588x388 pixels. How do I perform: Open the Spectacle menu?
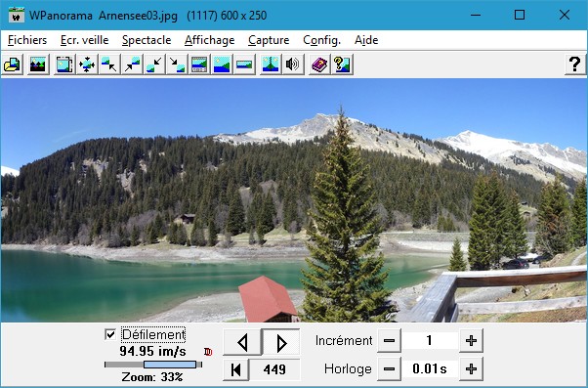[x=147, y=40]
